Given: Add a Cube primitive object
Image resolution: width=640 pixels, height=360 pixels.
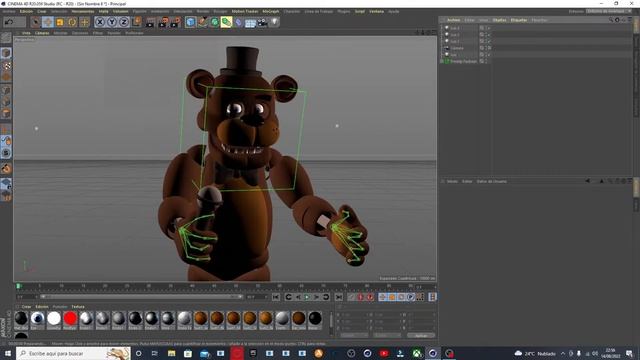Looking at the screenshot, I should pyautogui.click(x=190, y=22).
